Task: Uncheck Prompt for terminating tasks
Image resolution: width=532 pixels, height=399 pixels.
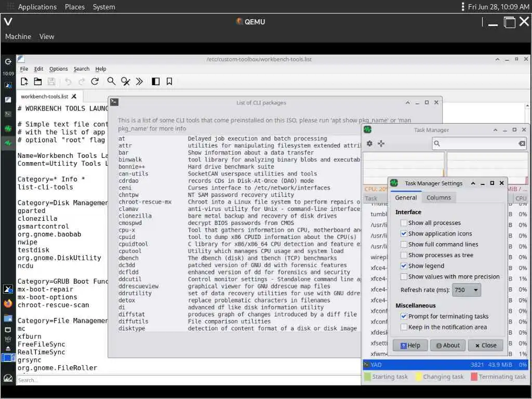Action: [404, 316]
